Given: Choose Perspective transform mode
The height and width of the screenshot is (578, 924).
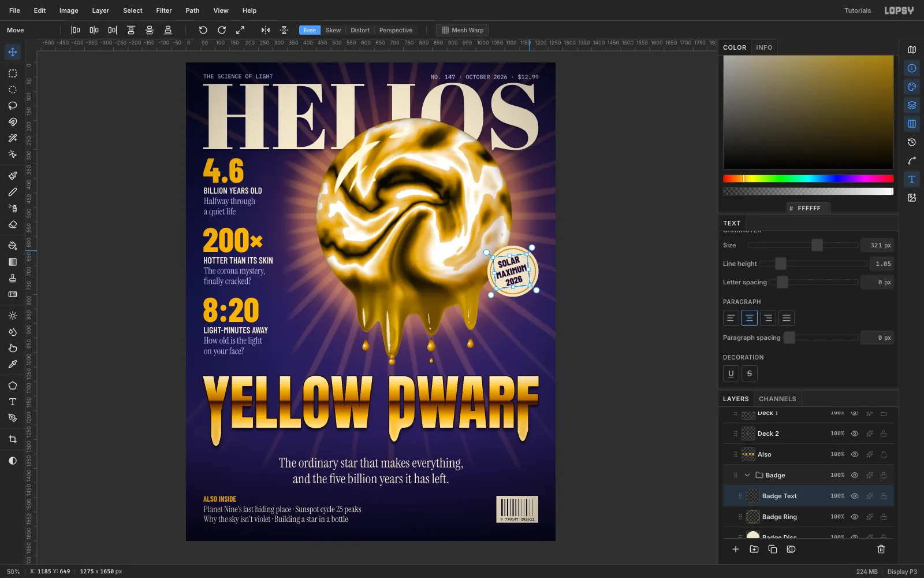Looking at the screenshot, I should (x=396, y=30).
